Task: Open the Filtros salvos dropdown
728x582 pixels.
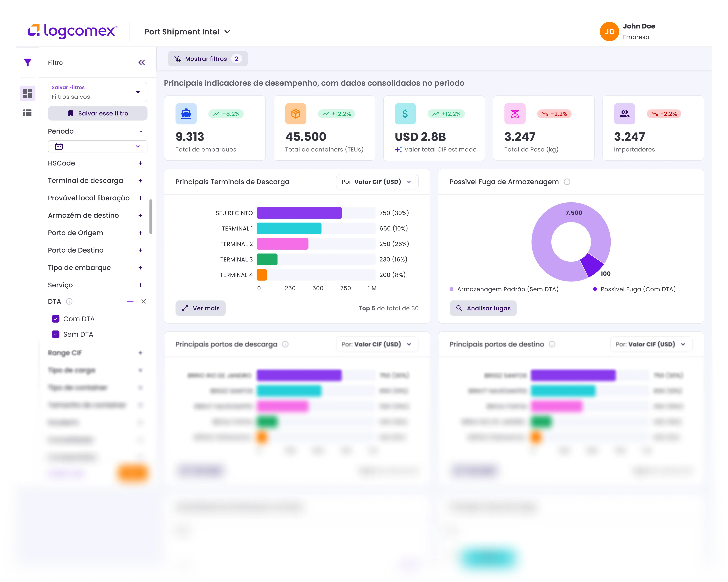Action: [98, 92]
